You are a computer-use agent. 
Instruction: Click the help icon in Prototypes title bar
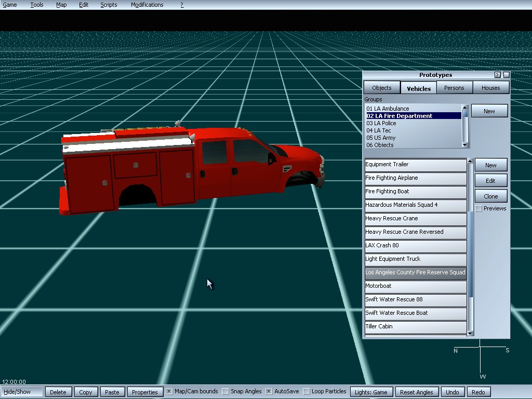(498, 75)
